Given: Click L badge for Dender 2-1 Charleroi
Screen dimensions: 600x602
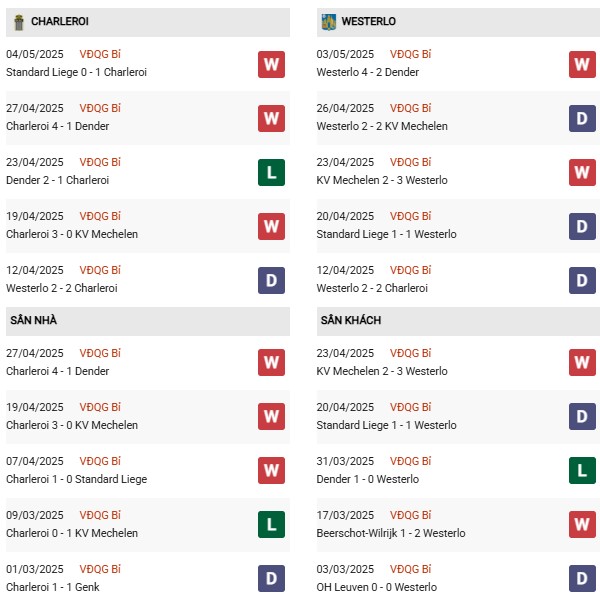Looking at the screenshot, I should click(x=271, y=172).
